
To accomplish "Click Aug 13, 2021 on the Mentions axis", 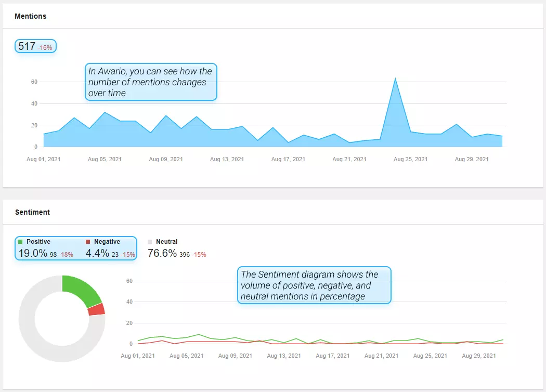I will pyautogui.click(x=227, y=159).
